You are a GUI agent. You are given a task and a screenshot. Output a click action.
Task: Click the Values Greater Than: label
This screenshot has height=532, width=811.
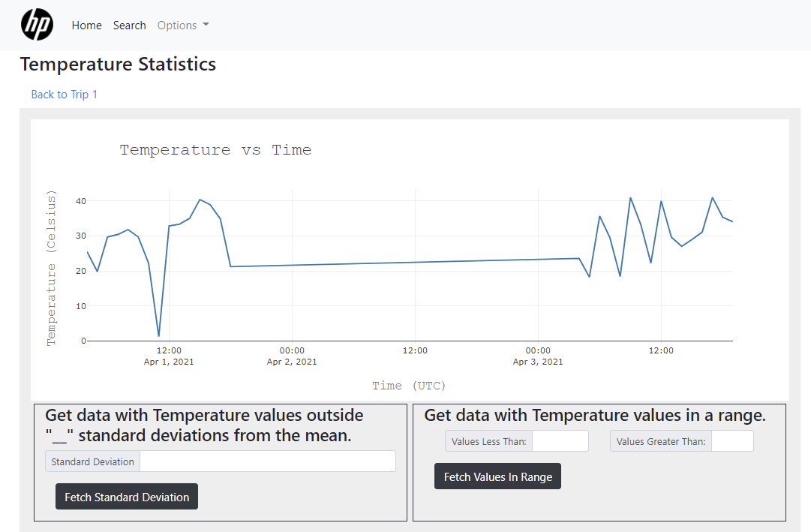point(660,441)
